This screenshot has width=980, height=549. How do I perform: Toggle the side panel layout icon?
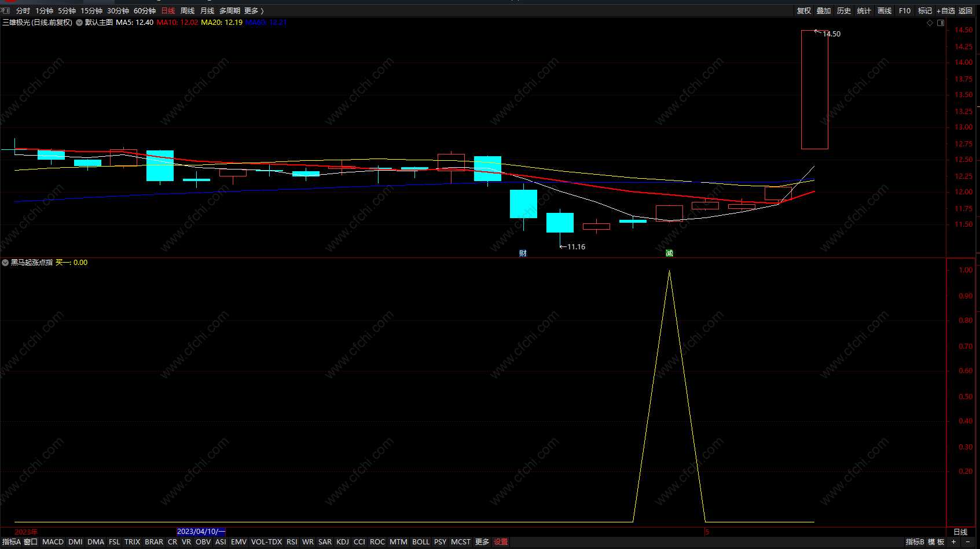coord(941,23)
